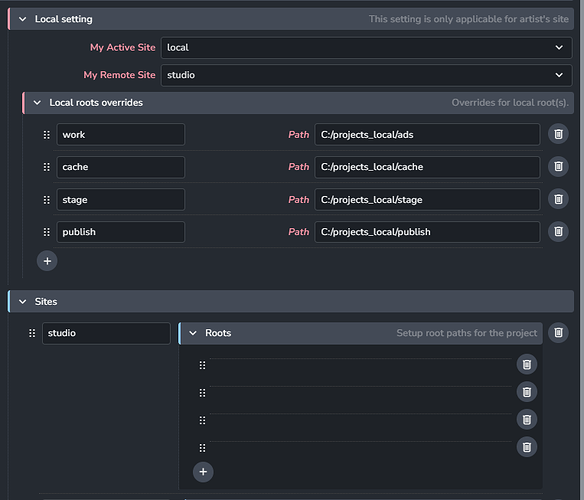Open the My Remote Site dropdown

(366, 75)
